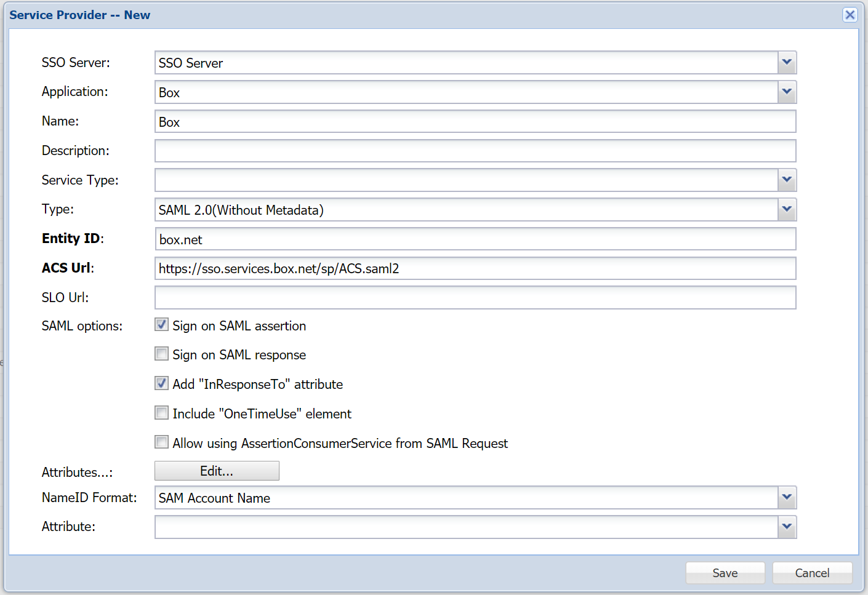The width and height of the screenshot is (868, 595).
Task: Click into the Name text field
Action: coord(475,122)
